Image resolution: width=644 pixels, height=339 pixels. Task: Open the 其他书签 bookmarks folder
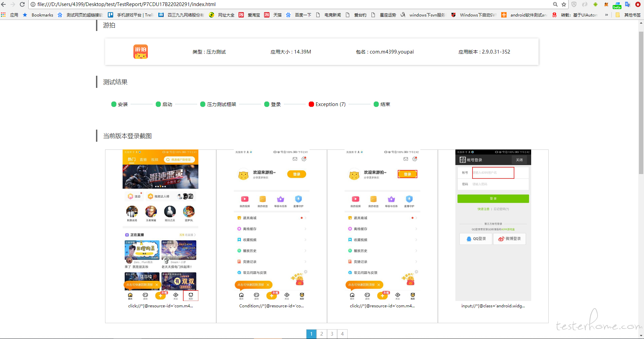click(x=628, y=15)
